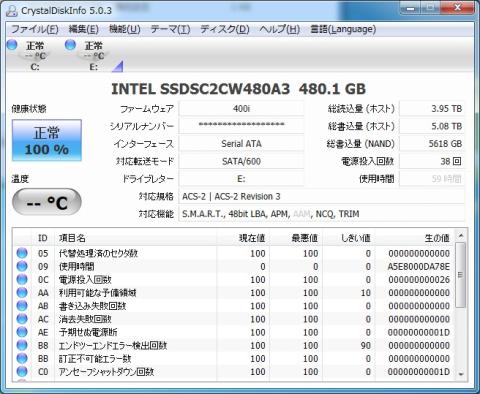Click the status circle for attribute AE

pyautogui.click(x=22, y=332)
